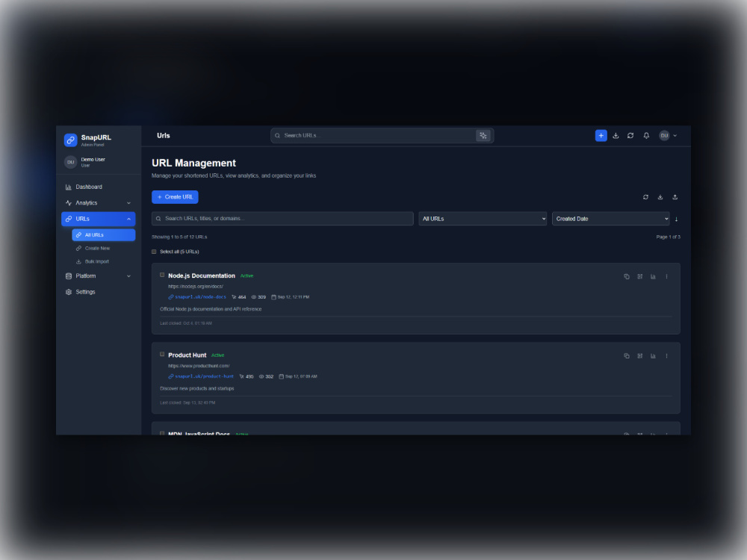Screen dimensions: 747x560
Task: Click the blue plus icon in the top bar
Action: coord(601,136)
